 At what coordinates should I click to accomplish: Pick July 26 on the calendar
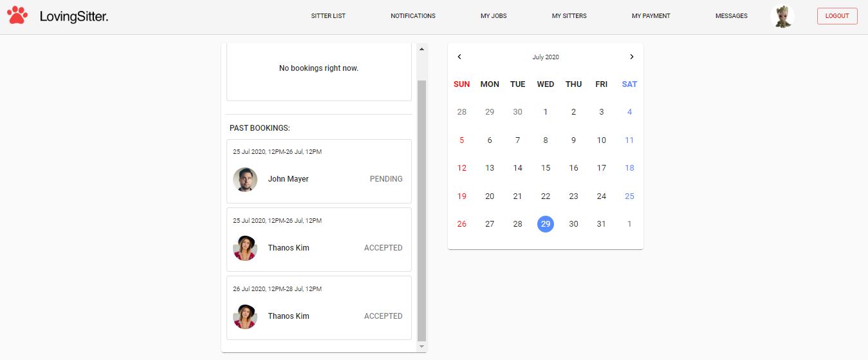coord(462,223)
